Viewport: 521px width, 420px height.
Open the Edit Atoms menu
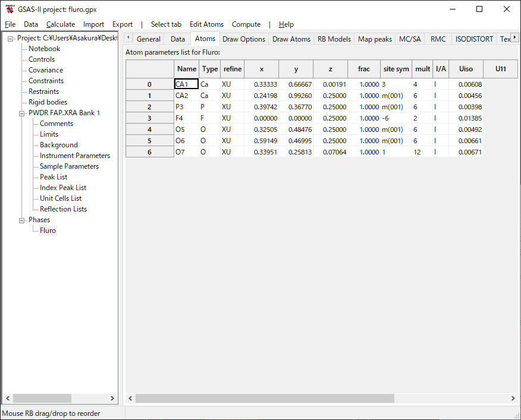point(206,24)
